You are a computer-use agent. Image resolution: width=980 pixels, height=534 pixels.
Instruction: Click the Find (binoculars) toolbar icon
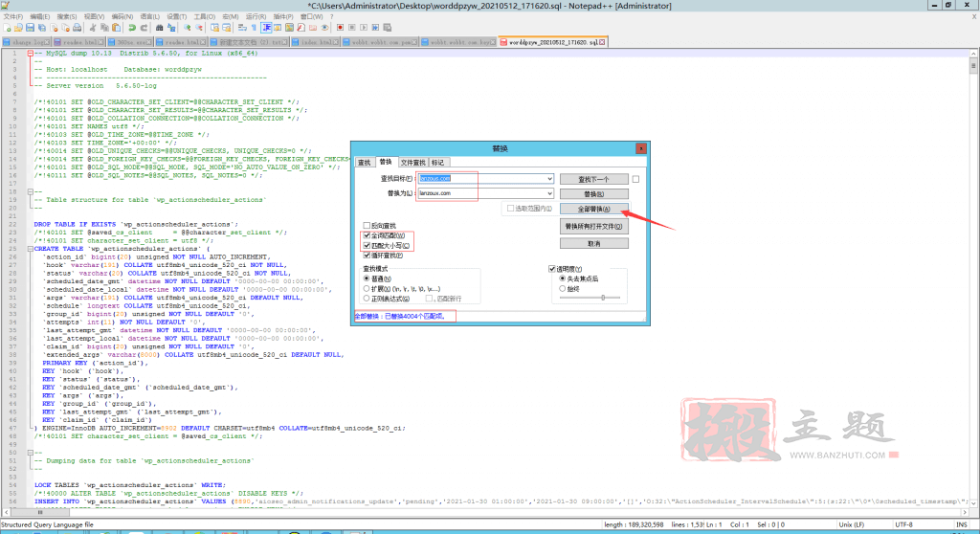coord(160,28)
